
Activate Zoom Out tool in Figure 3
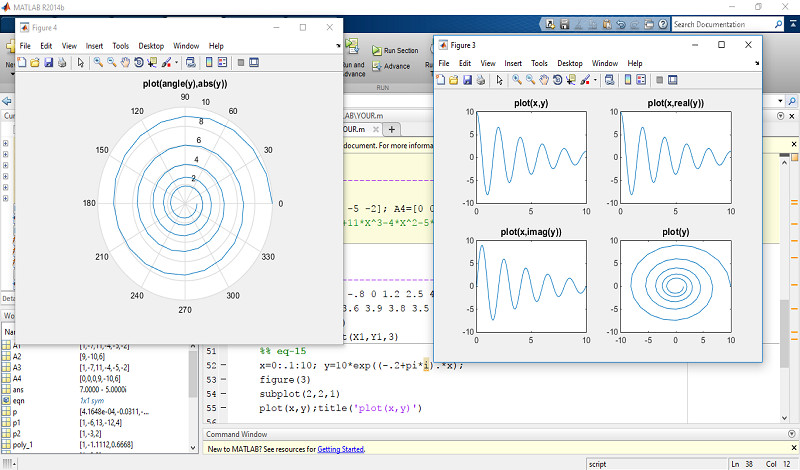531,80
